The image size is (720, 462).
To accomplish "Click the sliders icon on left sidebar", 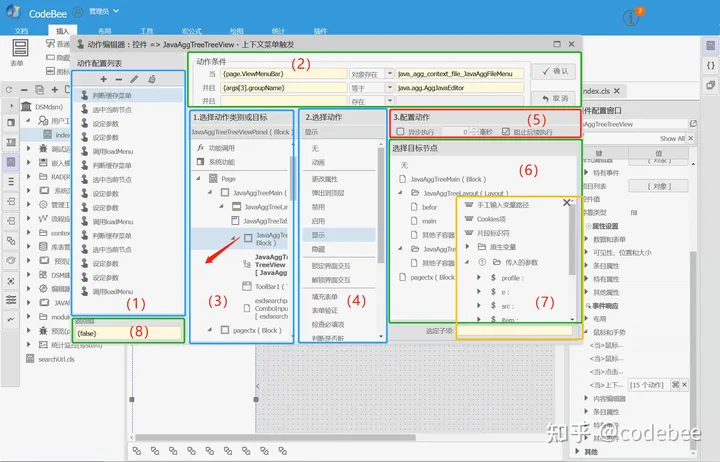I will point(11,300).
